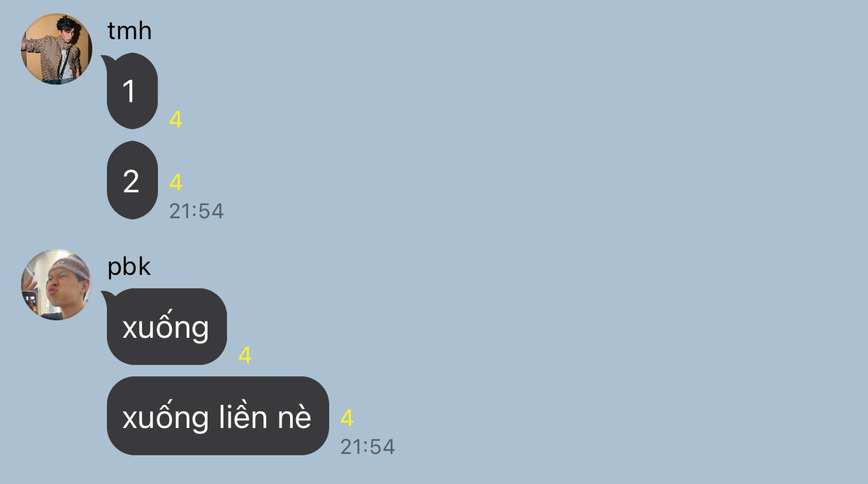Select the single-word xuống message bubble

(166, 327)
